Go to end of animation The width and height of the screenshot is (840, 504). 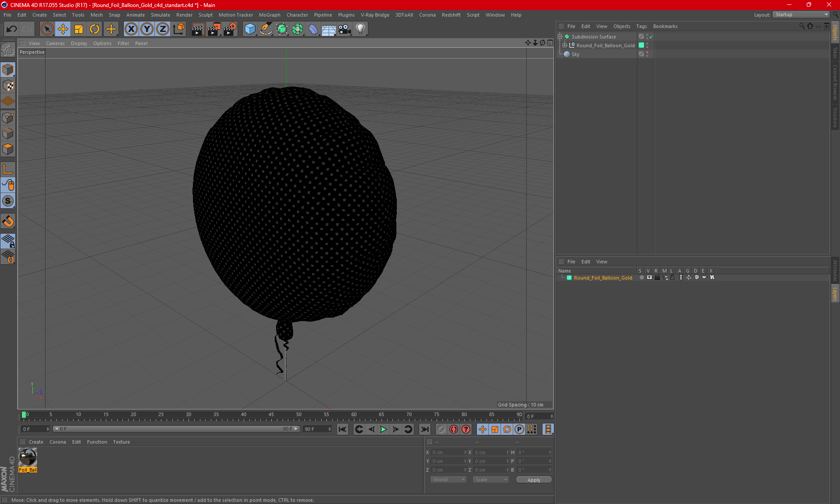(424, 429)
